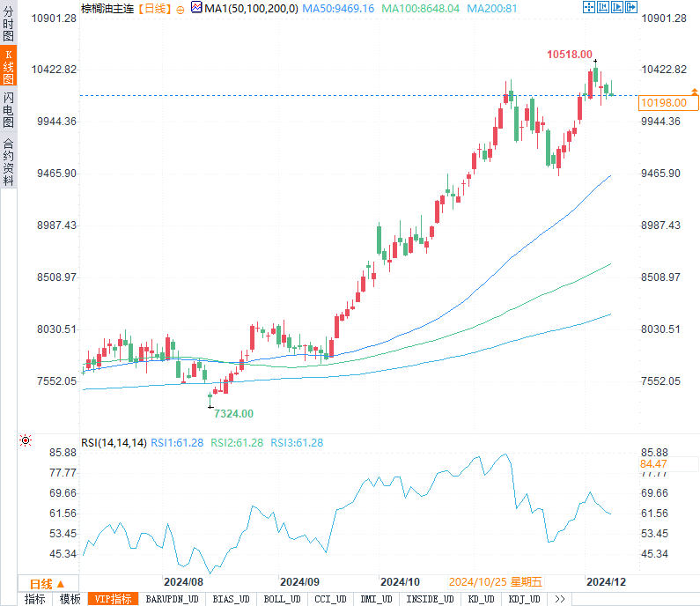Switch to 分时图 view

8,25
